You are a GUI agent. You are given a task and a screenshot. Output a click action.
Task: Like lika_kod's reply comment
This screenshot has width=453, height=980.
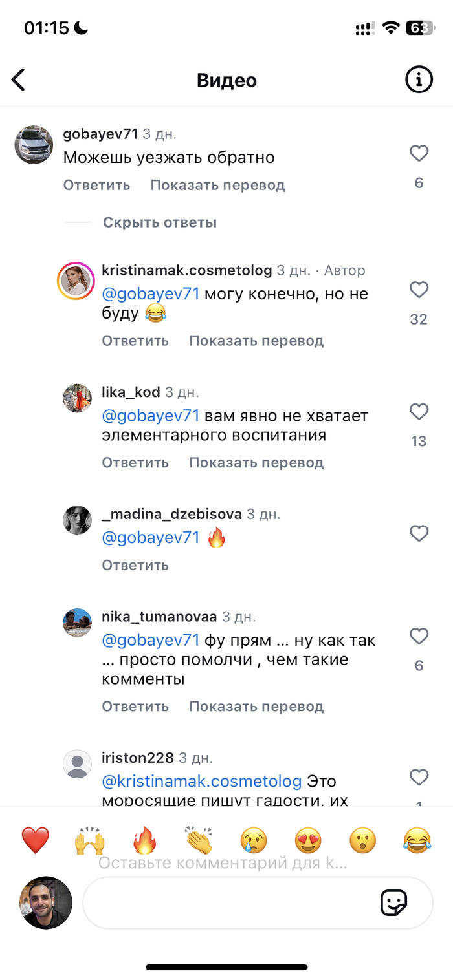[x=419, y=412]
